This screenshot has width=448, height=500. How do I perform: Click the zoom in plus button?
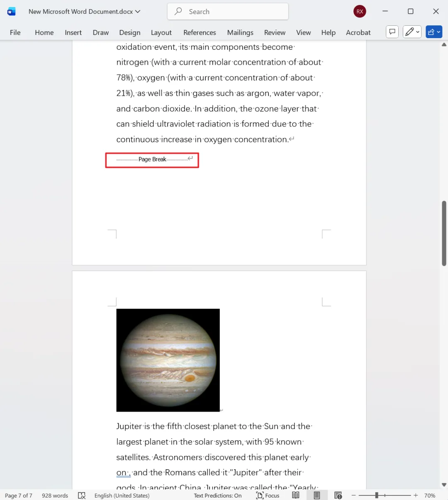[416, 495]
